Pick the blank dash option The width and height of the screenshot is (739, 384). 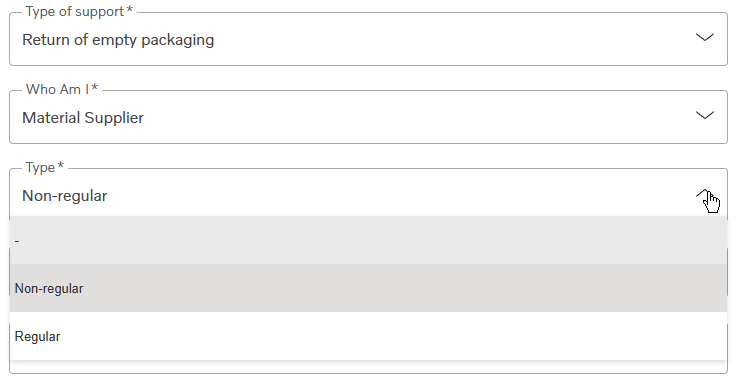point(369,241)
